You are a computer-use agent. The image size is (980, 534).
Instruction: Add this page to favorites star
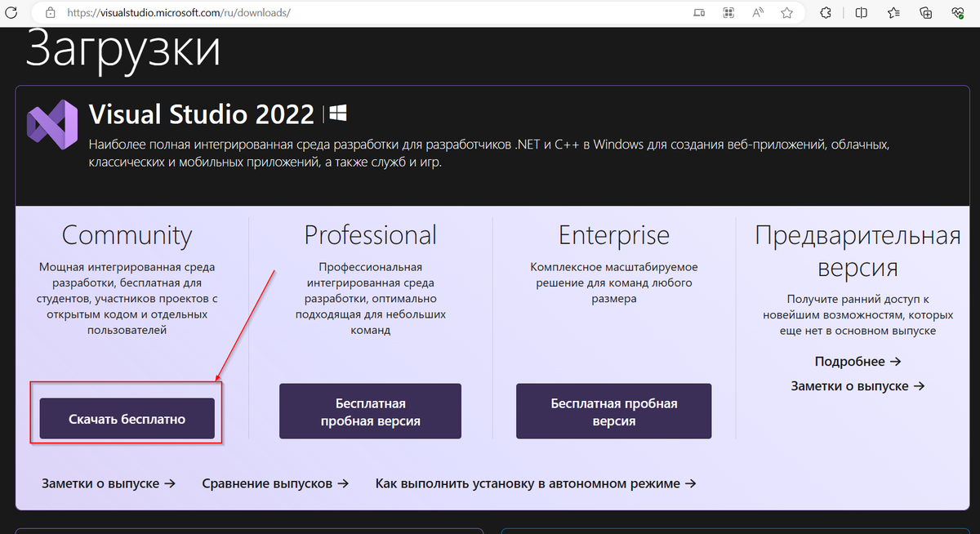pos(786,13)
